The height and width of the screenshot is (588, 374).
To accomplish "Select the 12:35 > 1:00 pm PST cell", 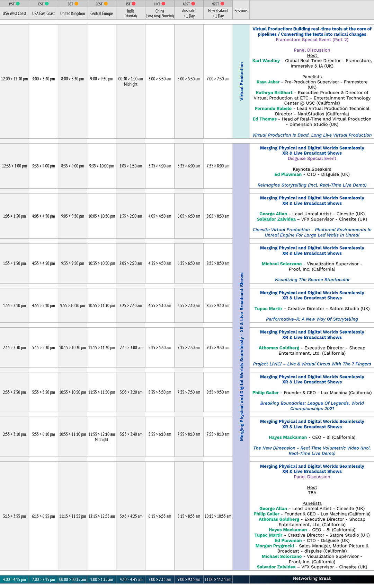I will (x=15, y=166).
